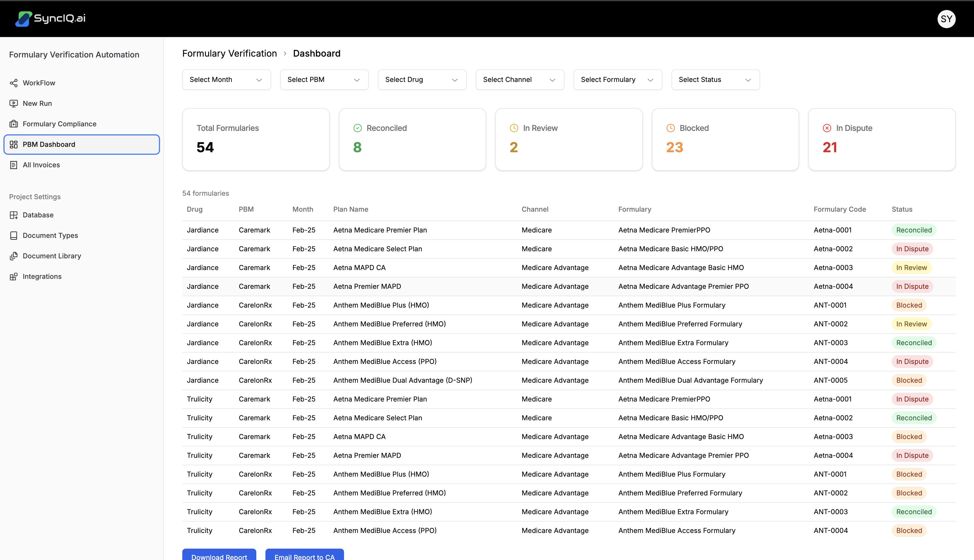
Task: Click the Document Types book icon
Action: tap(13, 235)
